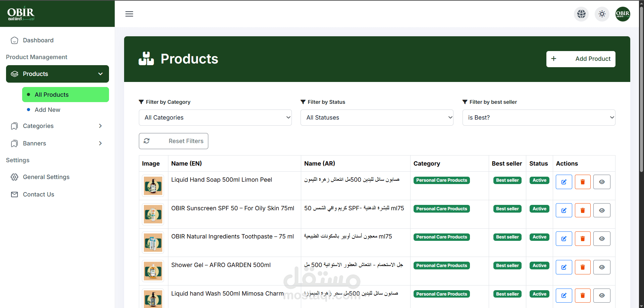Click the Best seller column header
Screen dimensions: 644x308
click(507, 164)
